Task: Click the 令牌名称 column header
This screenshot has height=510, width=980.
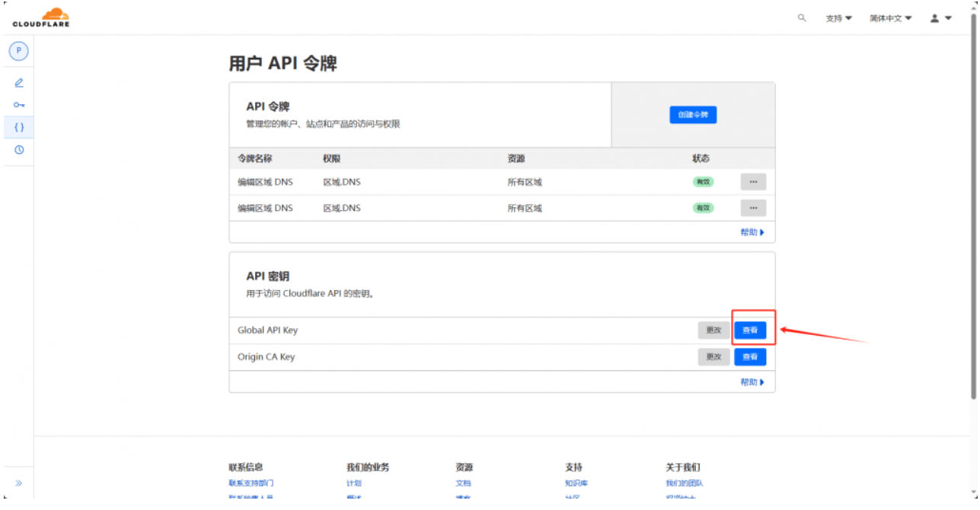Action: coord(255,159)
